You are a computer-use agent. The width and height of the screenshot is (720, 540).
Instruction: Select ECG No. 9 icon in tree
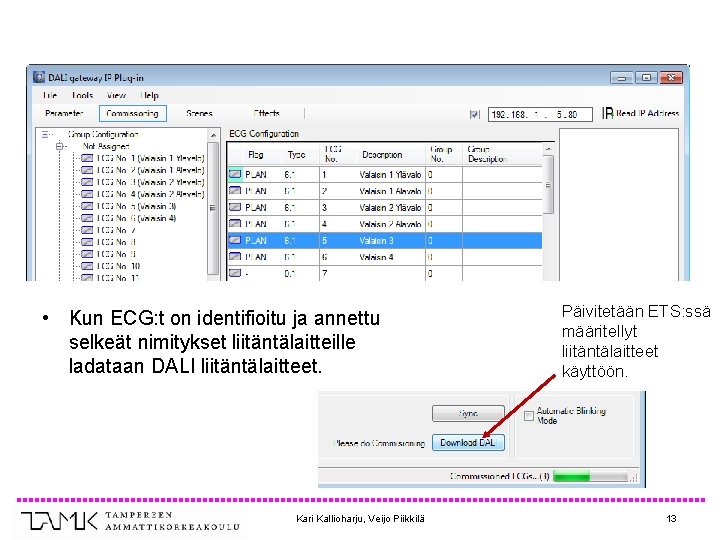(x=87, y=253)
